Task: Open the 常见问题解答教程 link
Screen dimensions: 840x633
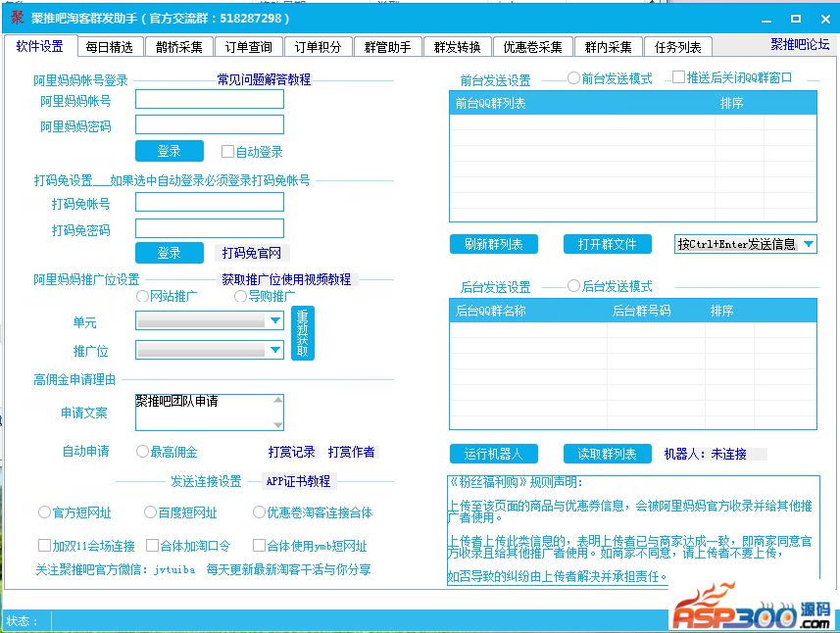Action: tap(264, 79)
